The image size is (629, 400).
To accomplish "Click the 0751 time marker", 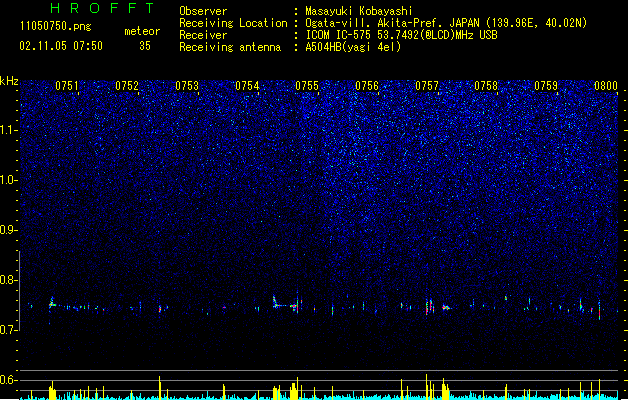I will tap(67, 86).
